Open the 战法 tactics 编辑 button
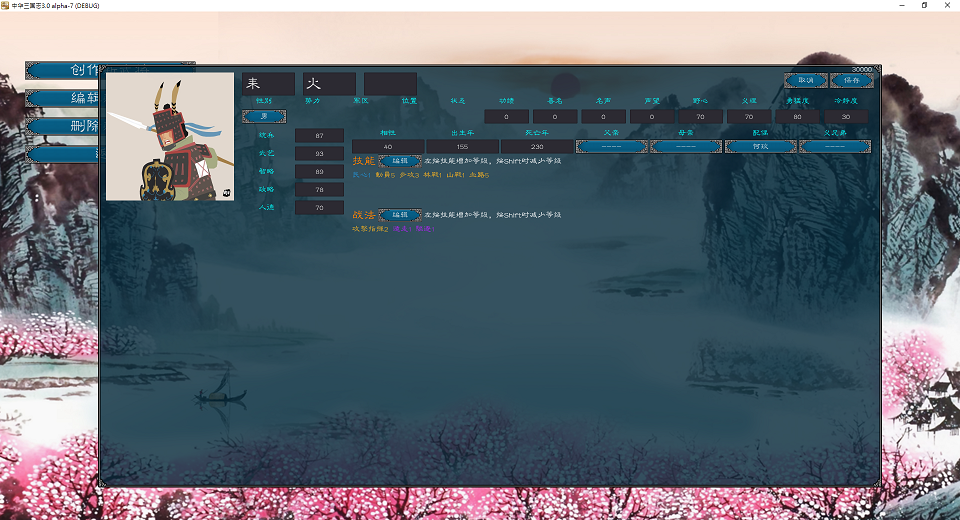Image resolution: width=960 pixels, height=520 pixels. click(400, 215)
